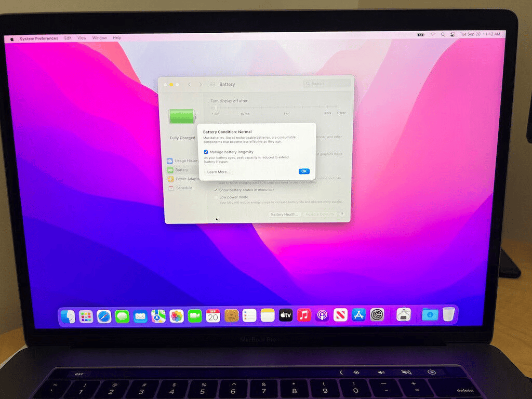
Task: Open the Help menu
Action: point(117,37)
